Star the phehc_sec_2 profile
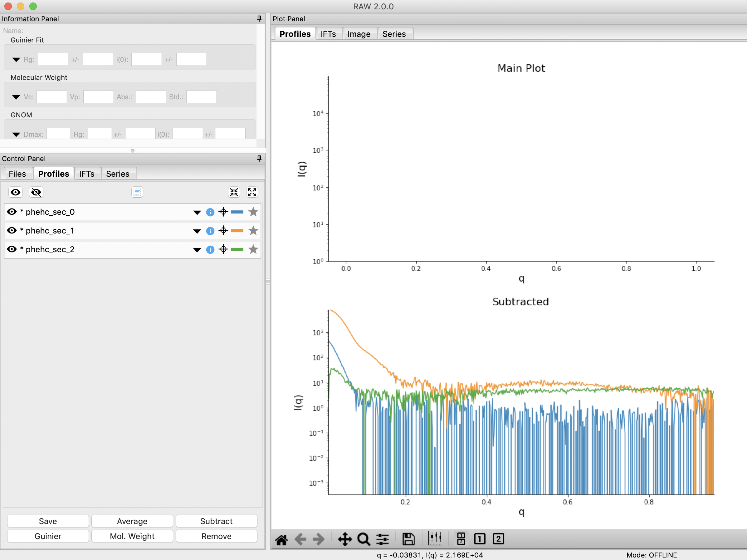This screenshot has height=560, width=747. [253, 250]
